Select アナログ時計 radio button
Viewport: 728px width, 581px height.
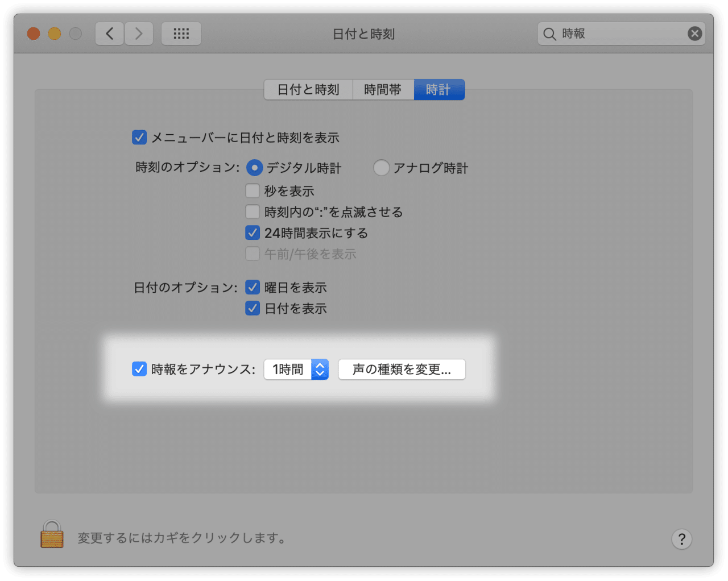point(381,168)
